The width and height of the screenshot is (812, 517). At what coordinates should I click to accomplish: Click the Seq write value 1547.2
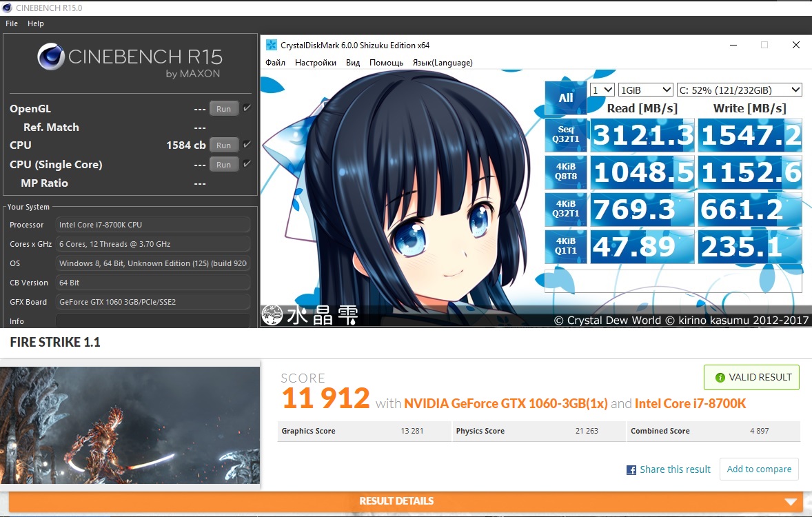pos(750,135)
